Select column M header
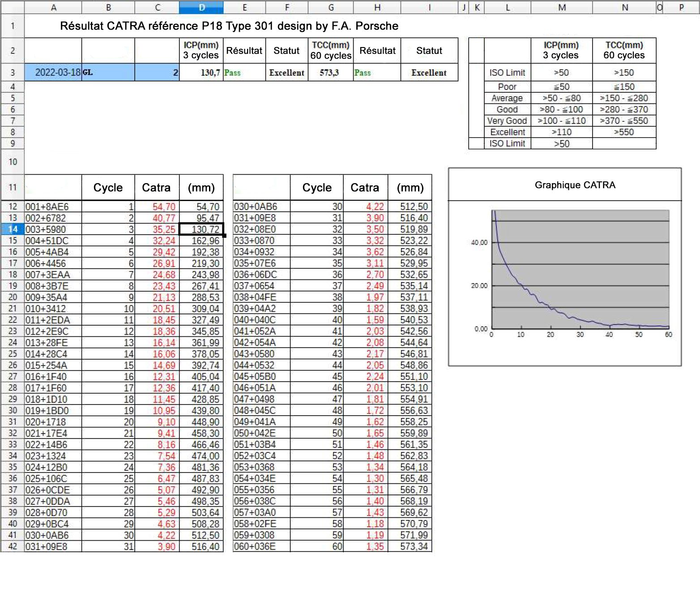The image size is (700, 602). (562, 7)
